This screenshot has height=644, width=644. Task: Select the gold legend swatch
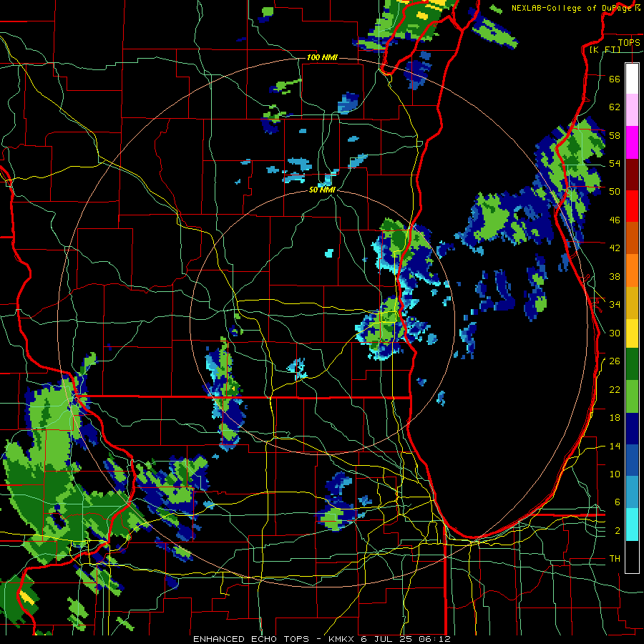[x=632, y=302]
